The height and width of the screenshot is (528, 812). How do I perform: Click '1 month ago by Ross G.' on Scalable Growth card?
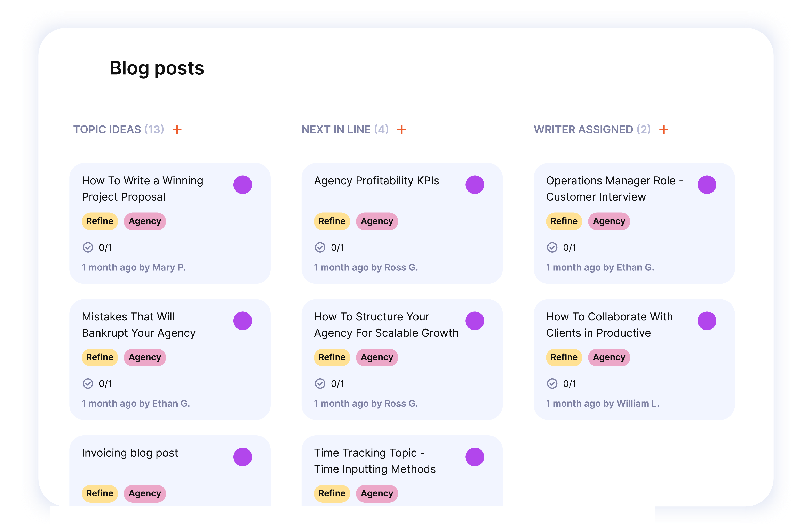coord(366,404)
